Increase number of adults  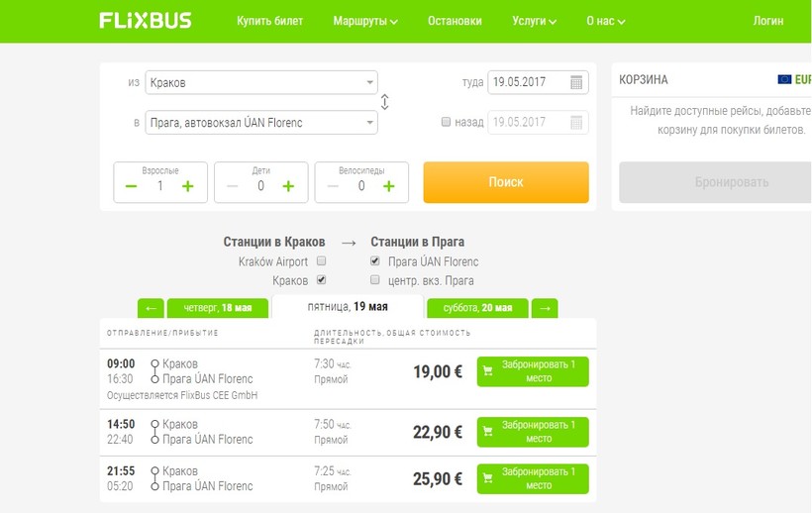(x=188, y=186)
